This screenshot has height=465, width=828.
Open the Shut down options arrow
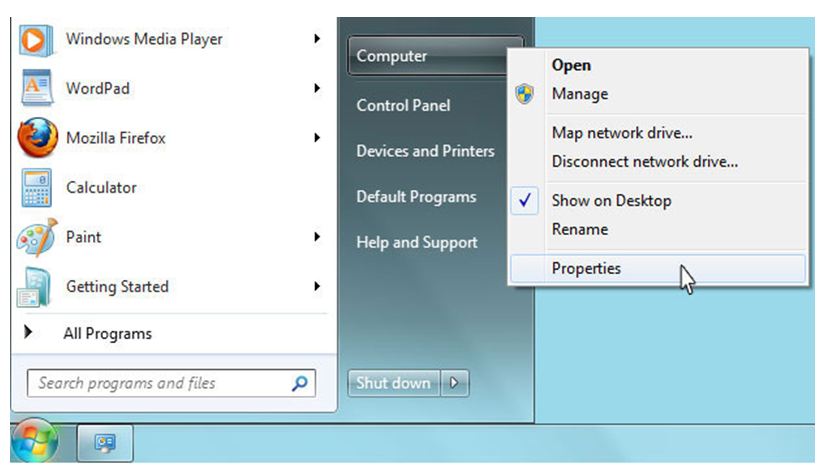tap(454, 383)
